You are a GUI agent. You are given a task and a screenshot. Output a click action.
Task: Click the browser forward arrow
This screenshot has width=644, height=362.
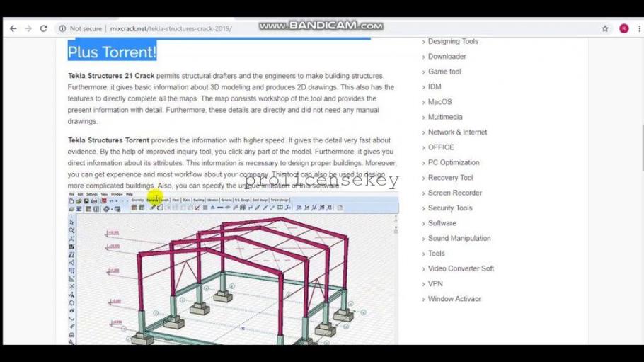(x=28, y=28)
